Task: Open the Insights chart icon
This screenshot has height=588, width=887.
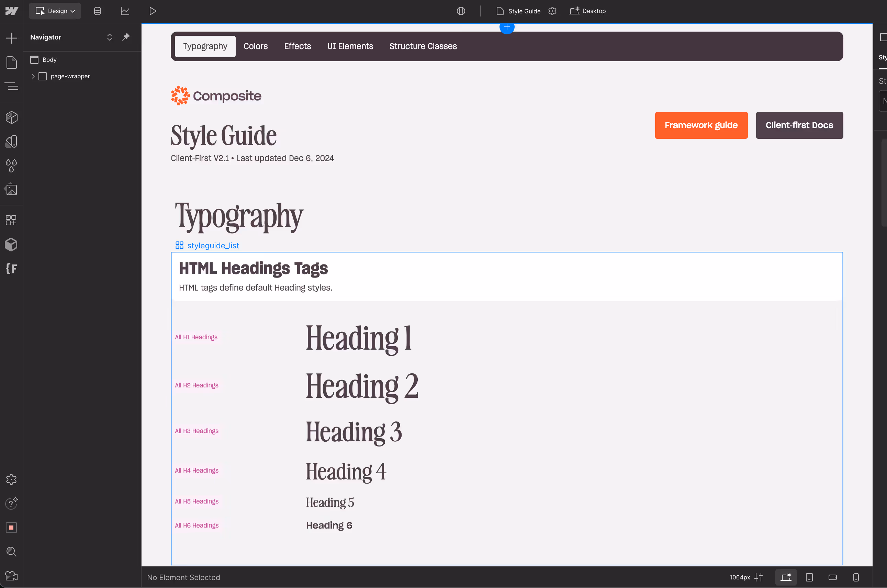Action: click(125, 11)
